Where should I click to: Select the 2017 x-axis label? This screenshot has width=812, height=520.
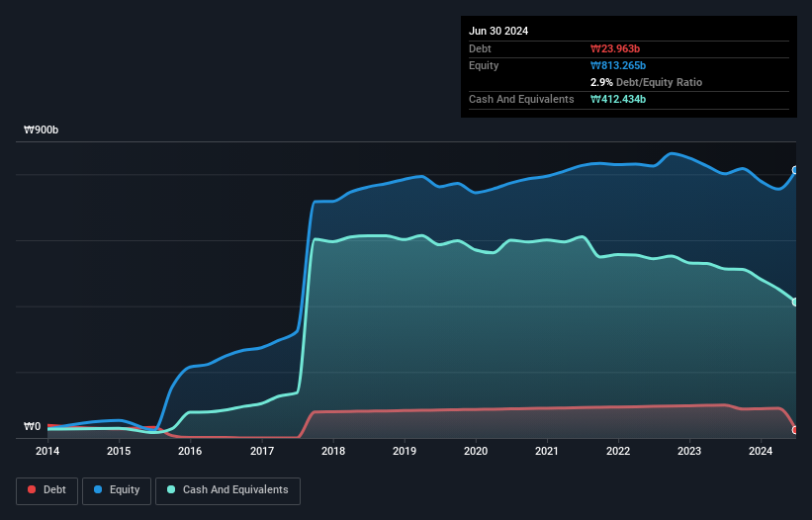(x=262, y=451)
